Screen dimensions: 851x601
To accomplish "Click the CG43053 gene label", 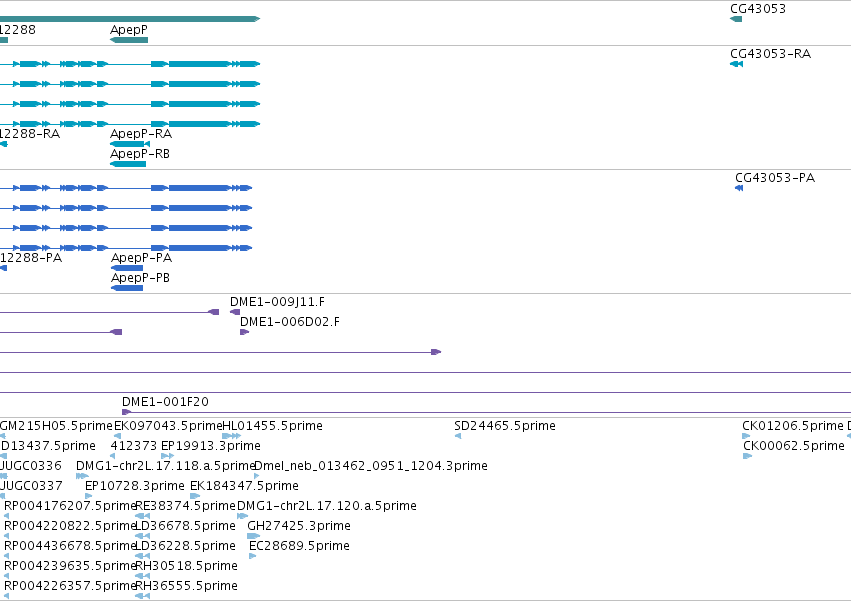I will (x=758, y=9).
